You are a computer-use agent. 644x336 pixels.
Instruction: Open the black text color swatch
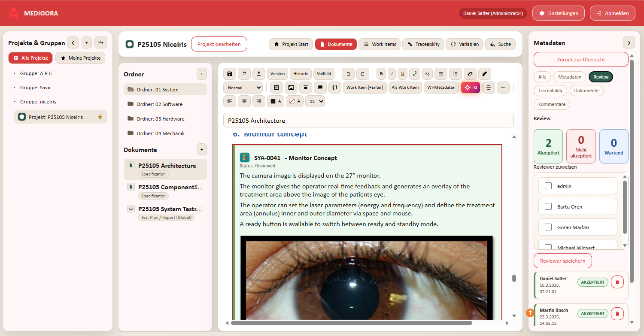[x=275, y=101]
